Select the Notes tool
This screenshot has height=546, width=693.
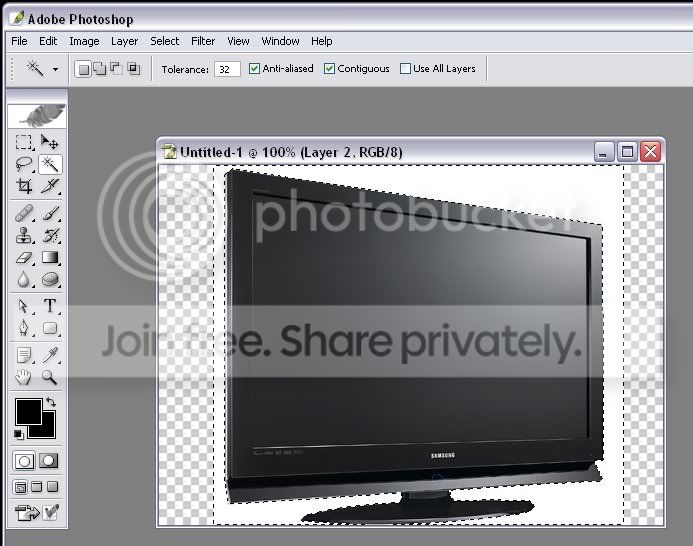(23, 355)
